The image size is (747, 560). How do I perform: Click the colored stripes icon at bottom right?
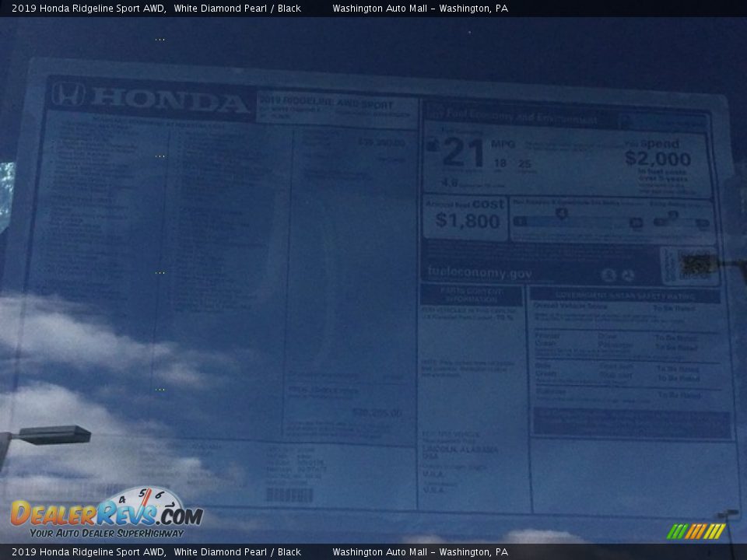696,531
